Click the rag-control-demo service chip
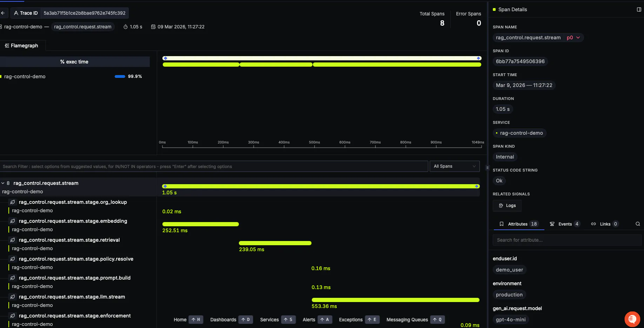 click(x=519, y=133)
